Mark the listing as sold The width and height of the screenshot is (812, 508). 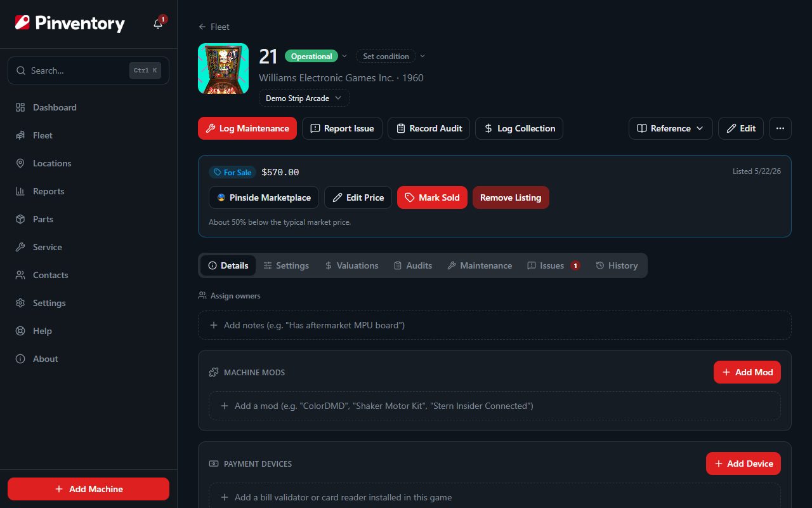[x=432, y=197]
